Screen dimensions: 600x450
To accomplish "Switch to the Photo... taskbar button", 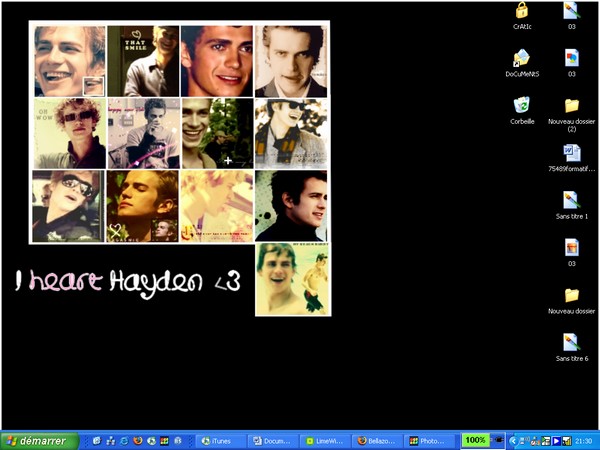I will click(429, 441).
